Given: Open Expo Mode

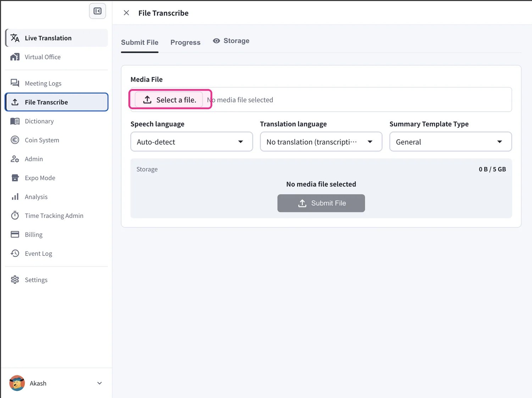Looking at the screenshot, I should (57, 178).
